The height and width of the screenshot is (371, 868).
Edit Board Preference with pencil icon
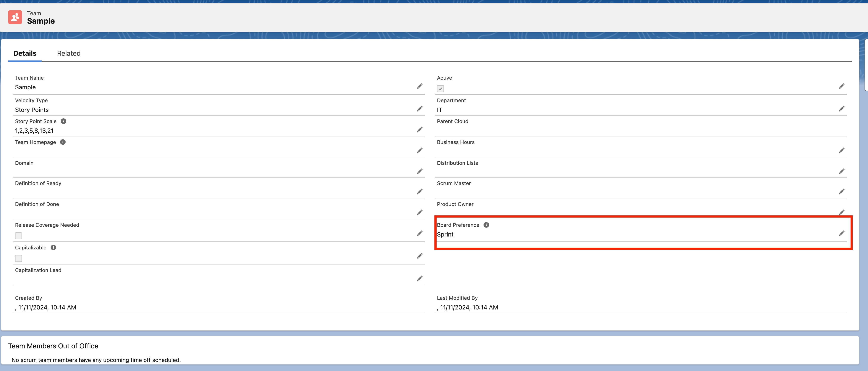(841, 233)
